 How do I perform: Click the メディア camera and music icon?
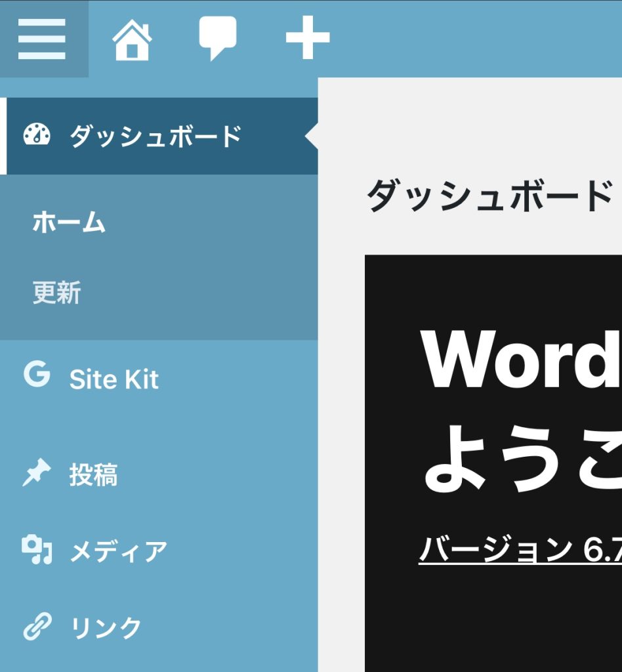[x=37, y=550]
